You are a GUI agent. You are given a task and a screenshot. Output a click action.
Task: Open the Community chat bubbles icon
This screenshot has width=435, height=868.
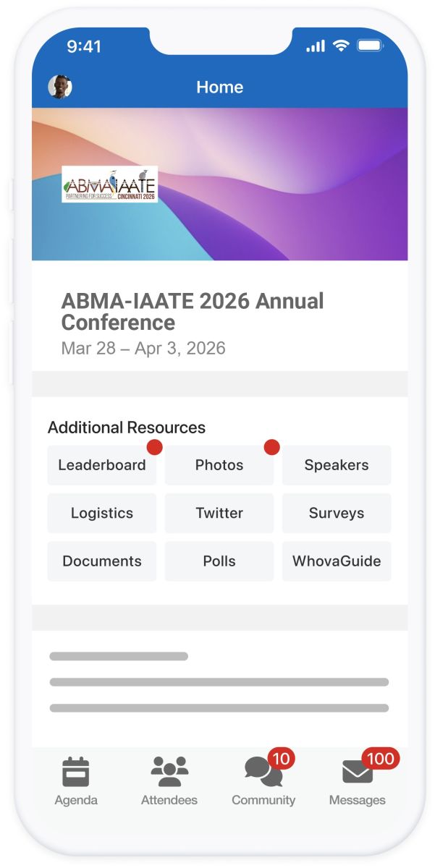click(x=263, y=772)
